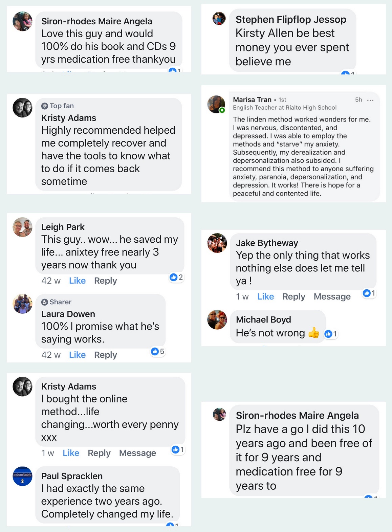Image resolution: width=392 pixels, height=532 pixels.
Task: Click Marisa Tran's avatar with online indicator
Action: coord(216,104)
